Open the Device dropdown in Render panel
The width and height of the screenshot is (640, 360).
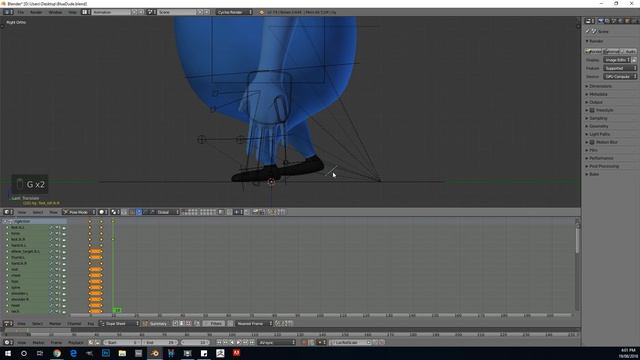point(620,76)
